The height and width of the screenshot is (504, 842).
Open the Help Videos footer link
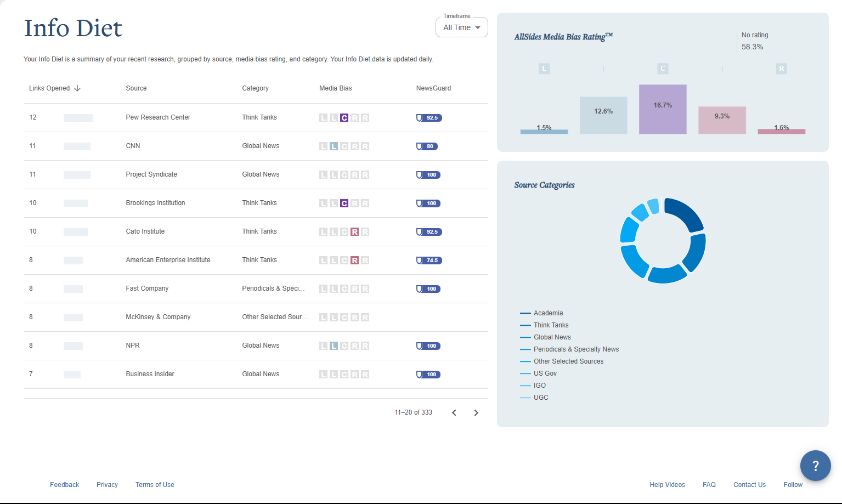pos(667,485)
